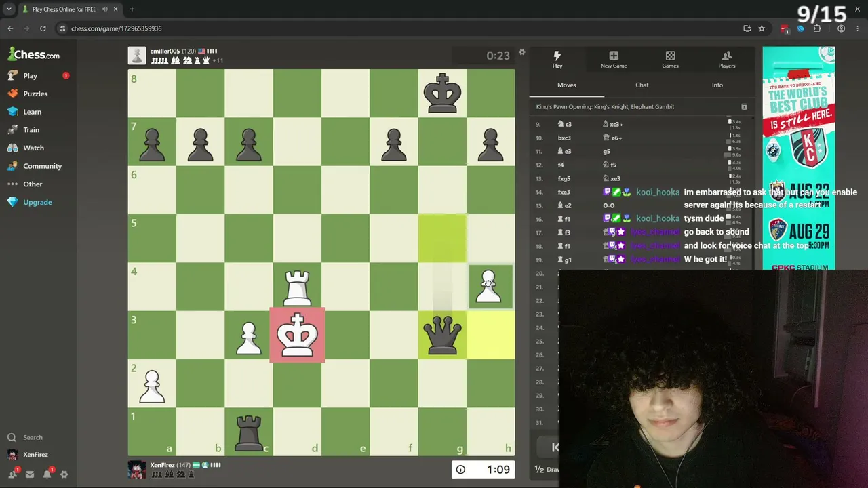Viewport: 868px width, 488px height.
Task: Open browser tab search dropdown
Action: [x=9, y=9]
